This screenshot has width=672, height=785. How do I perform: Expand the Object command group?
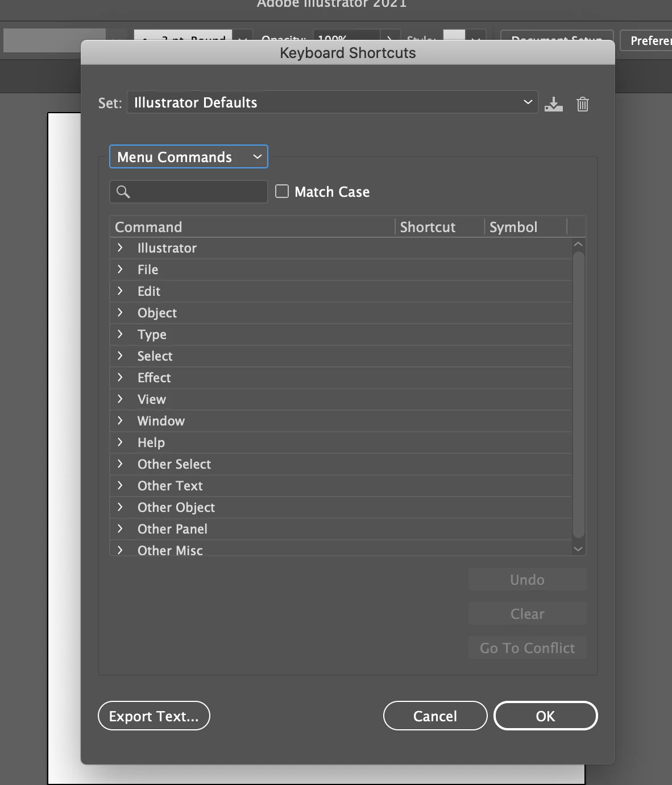point(120,312)
